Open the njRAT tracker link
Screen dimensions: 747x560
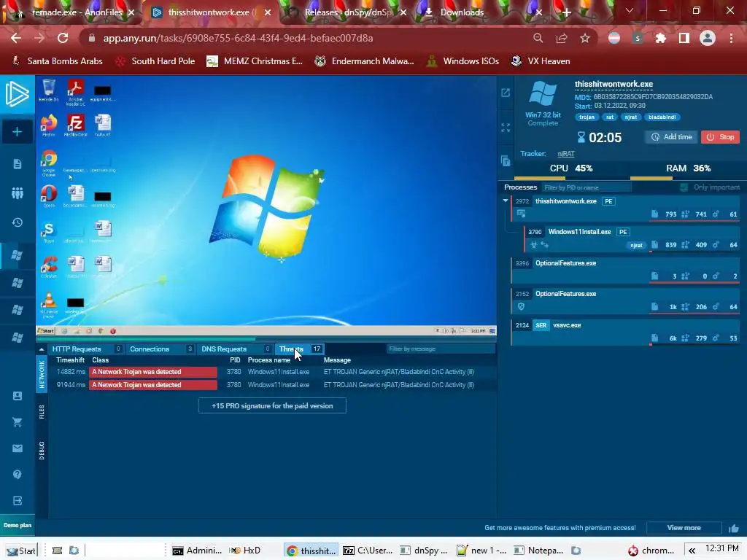pyautogui.click(x=566, y=153)
